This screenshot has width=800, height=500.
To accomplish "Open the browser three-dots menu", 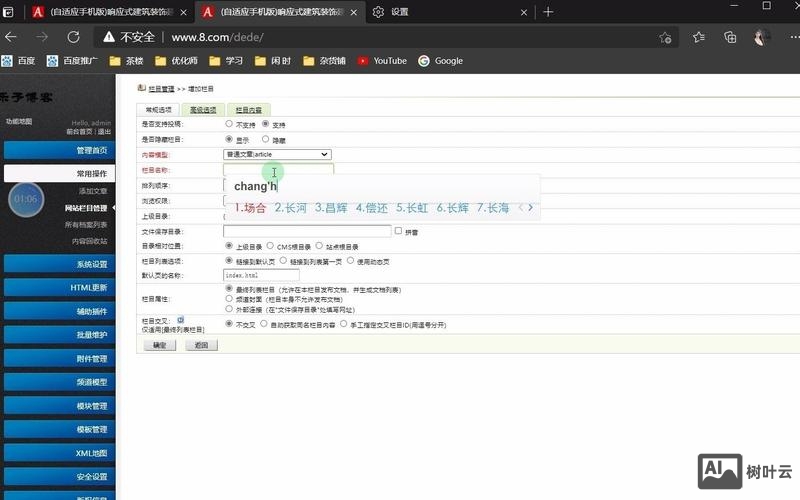I will (794, 37).
